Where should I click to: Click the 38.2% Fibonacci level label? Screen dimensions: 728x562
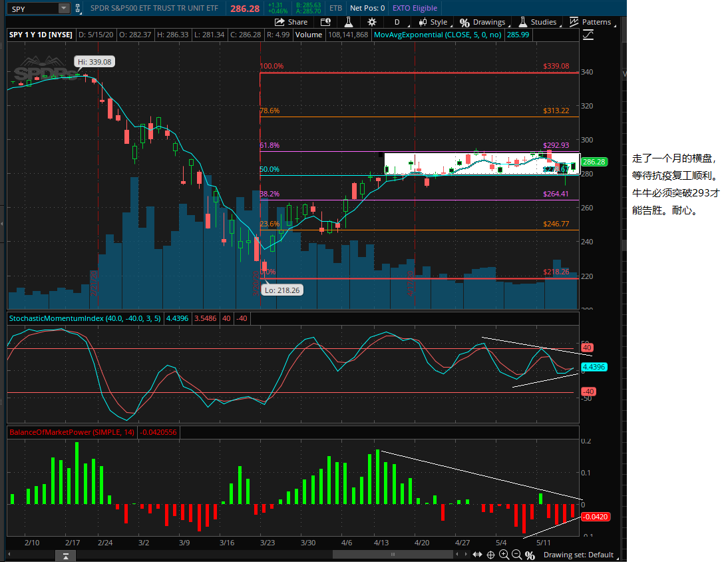click(270, 194)
